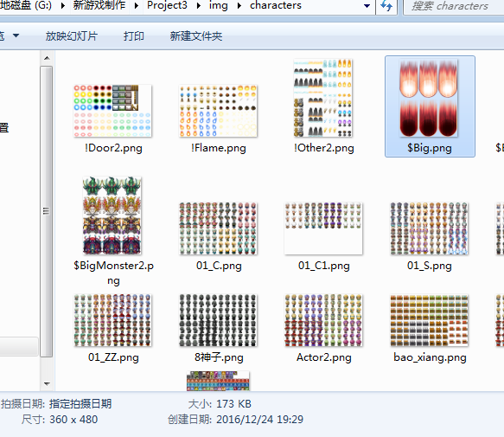This screenshot has width=504, height=437.
Task: Click characters in the address path
Action: coord(276,5)
